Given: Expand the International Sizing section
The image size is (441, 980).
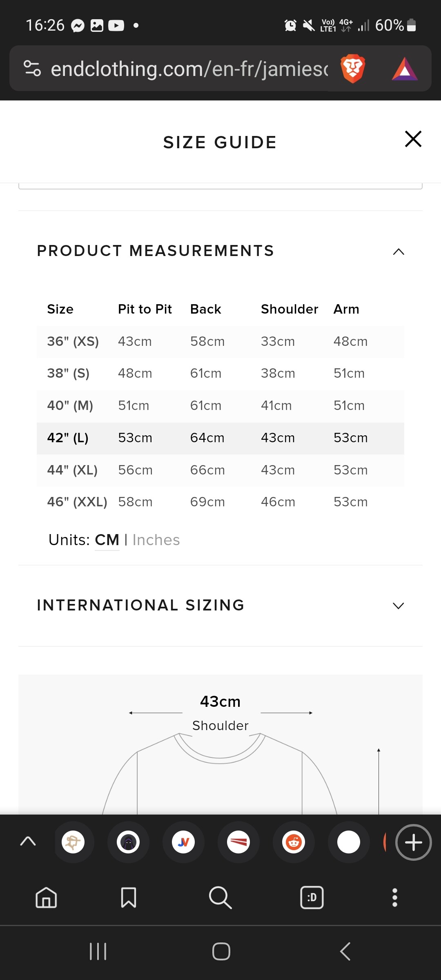Looking at the screenshot, I should point(398,606).
